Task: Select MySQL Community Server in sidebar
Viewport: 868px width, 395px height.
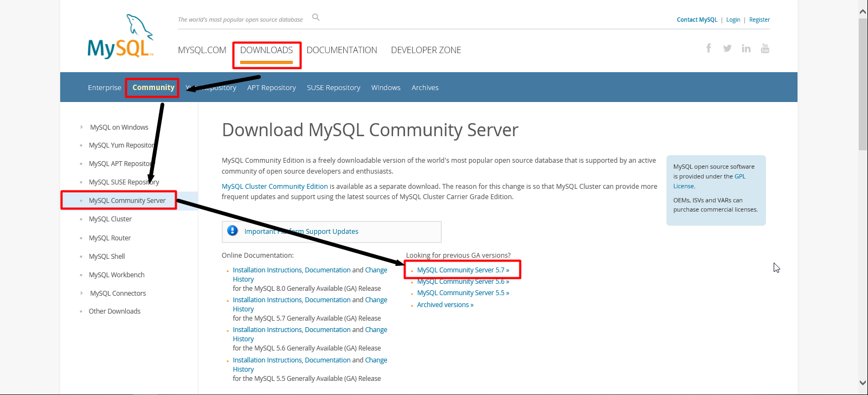Action: pos(127,201)
